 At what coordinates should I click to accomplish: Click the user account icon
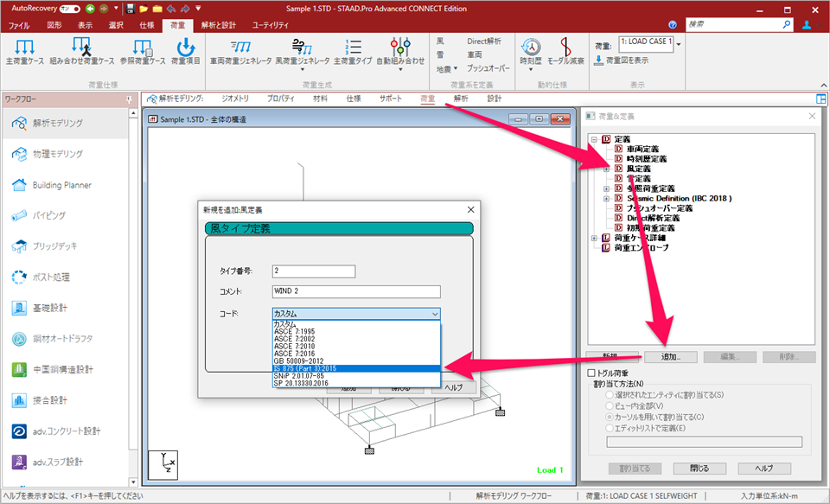click(x=807, y=25)
